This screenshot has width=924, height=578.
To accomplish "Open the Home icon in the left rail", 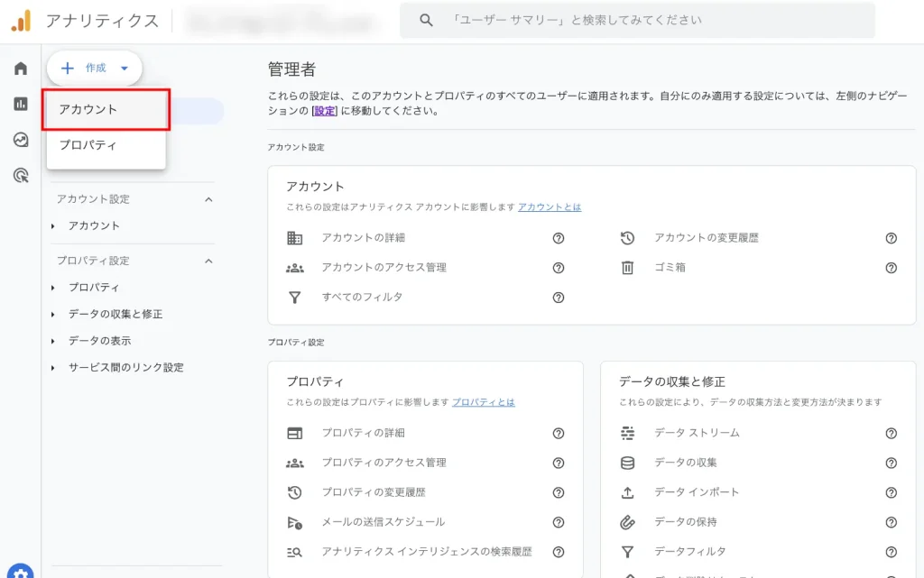I will (21, 69).
